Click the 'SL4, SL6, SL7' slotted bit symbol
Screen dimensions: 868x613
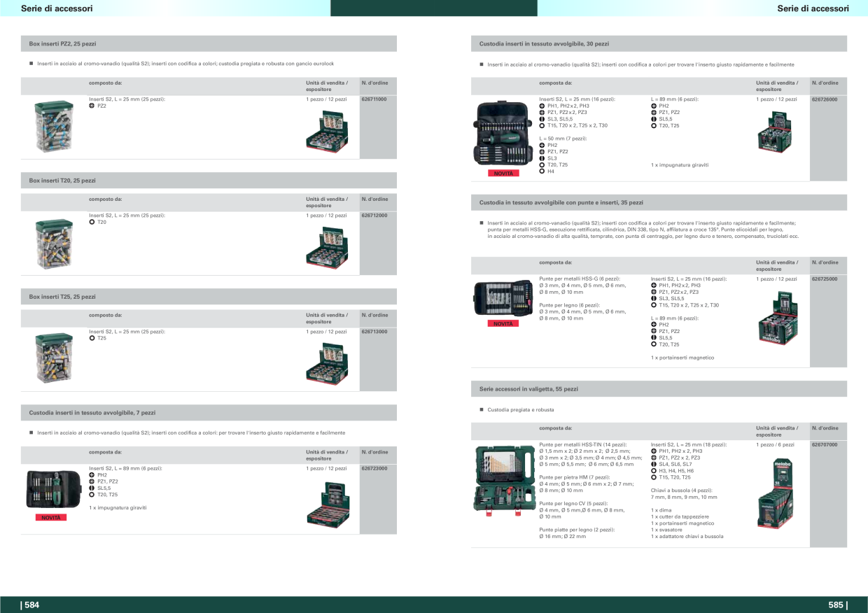coord(654,464)
